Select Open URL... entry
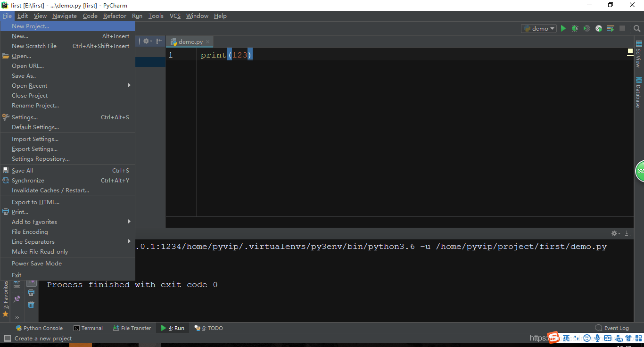Image resolution: width=644 pixels, height=347 pixels. [68, 66]
